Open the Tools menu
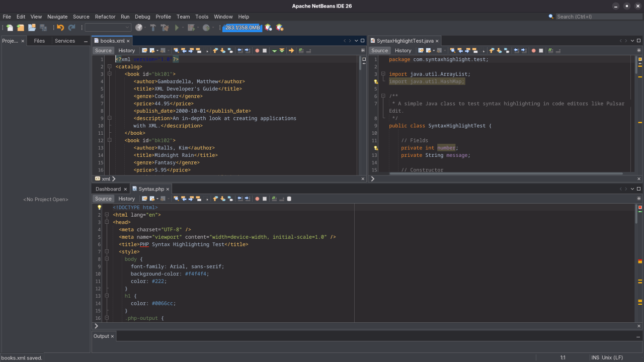Image resolution: width=644 pixels, height=362 pixels. click(202, 17)
